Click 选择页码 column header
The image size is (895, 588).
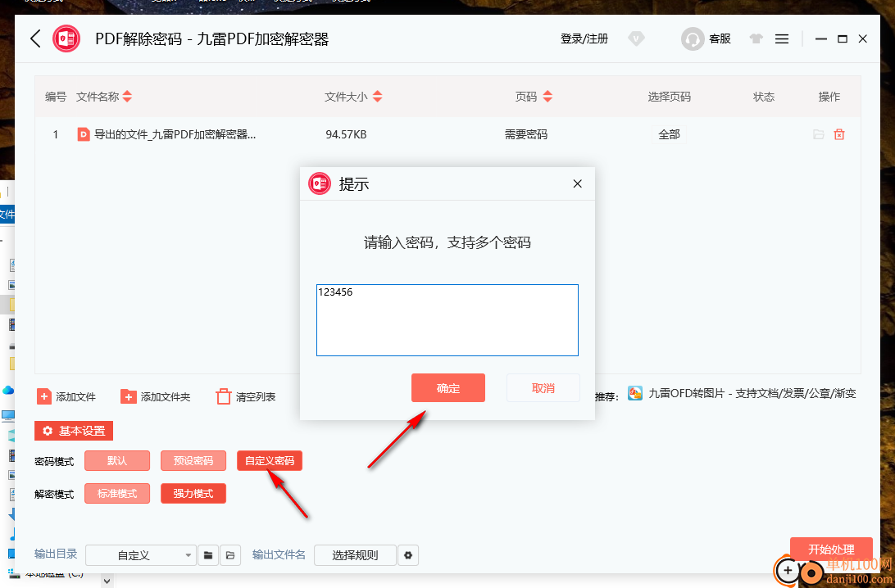[669, 97]
